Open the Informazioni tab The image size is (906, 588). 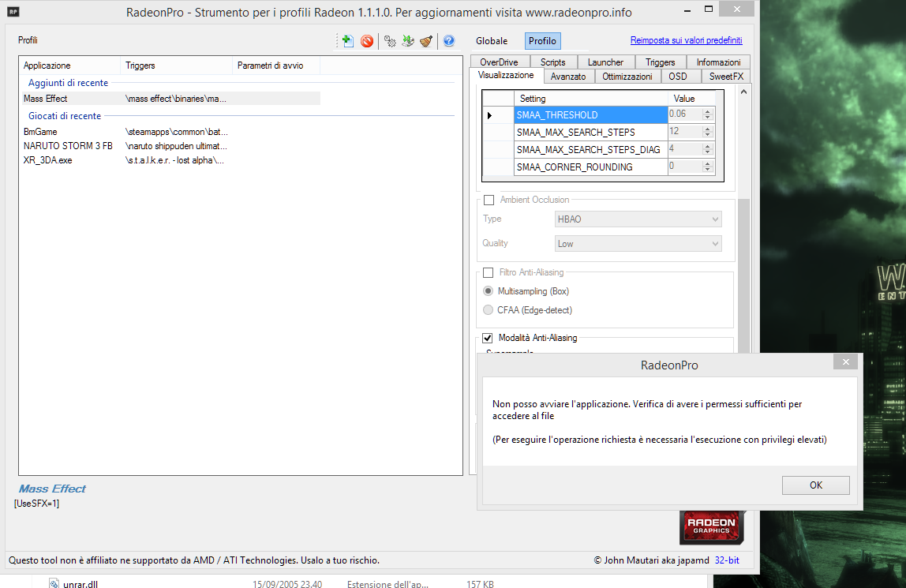pos(718,62)
